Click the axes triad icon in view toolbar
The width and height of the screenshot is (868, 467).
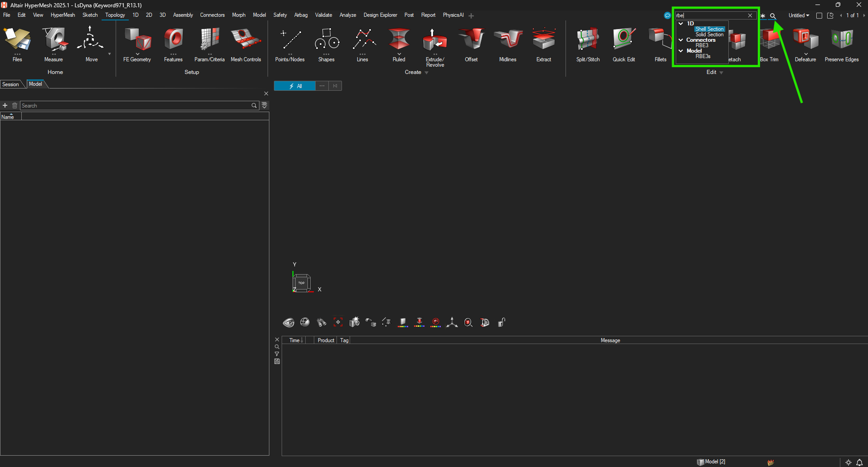point(452,322)
